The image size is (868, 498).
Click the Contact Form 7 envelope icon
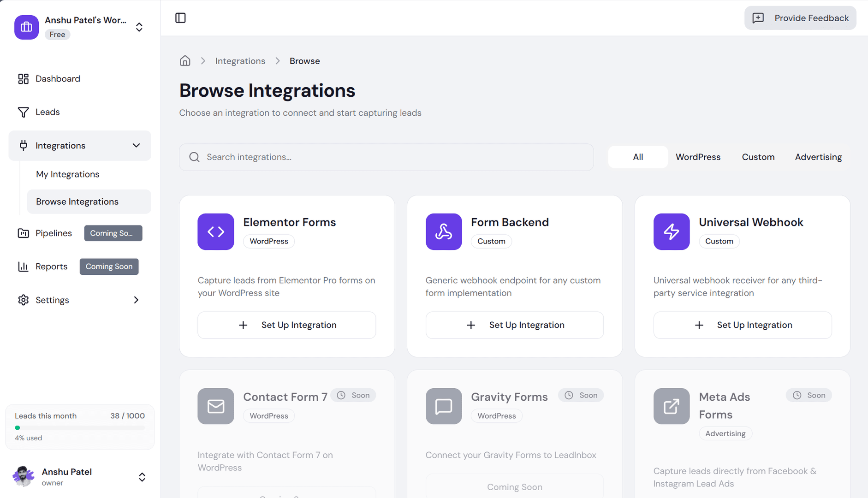[216, 406]
